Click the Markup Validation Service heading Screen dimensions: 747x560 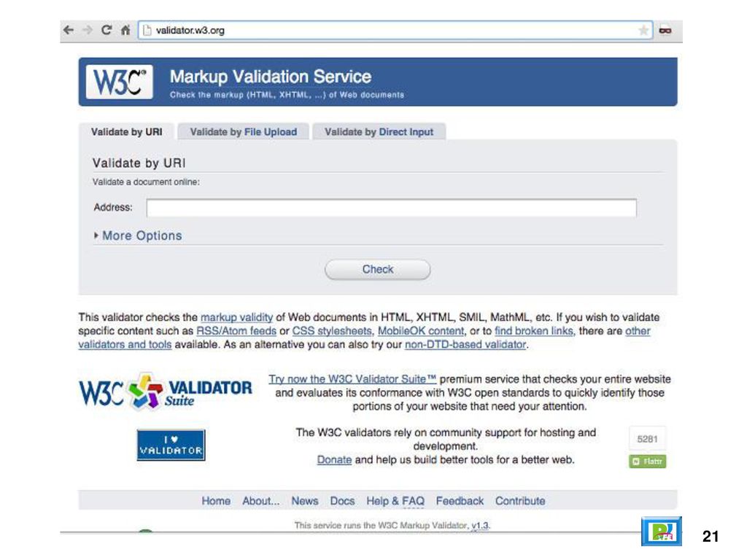(271, 77)
